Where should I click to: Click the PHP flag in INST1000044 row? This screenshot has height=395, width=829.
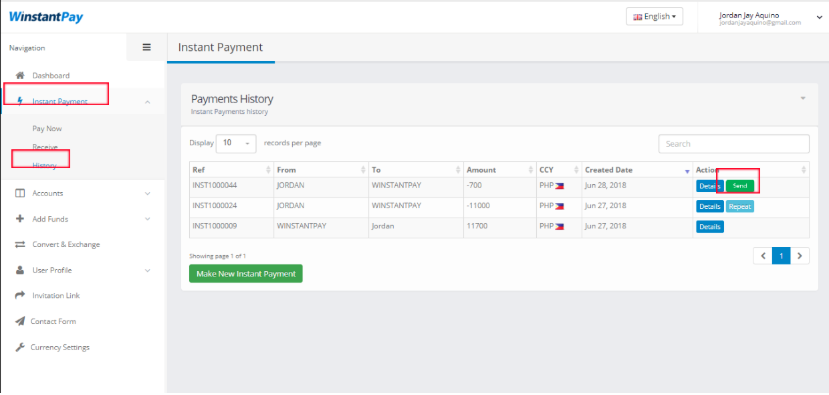pyautogui.click(x=559, y=186)
